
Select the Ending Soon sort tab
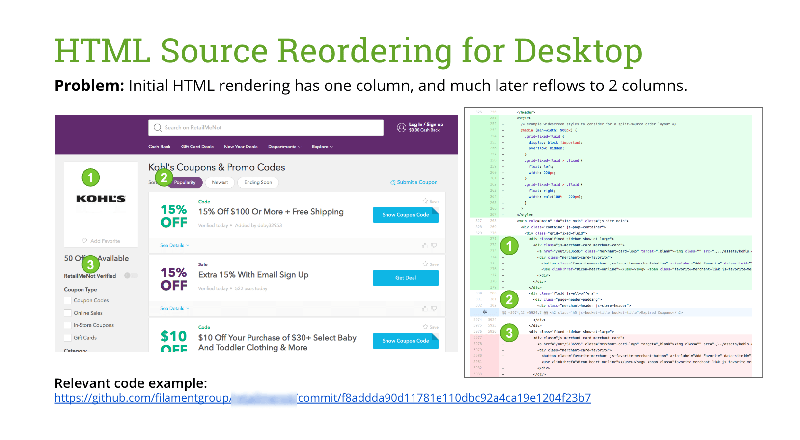[x=258, y=182]
